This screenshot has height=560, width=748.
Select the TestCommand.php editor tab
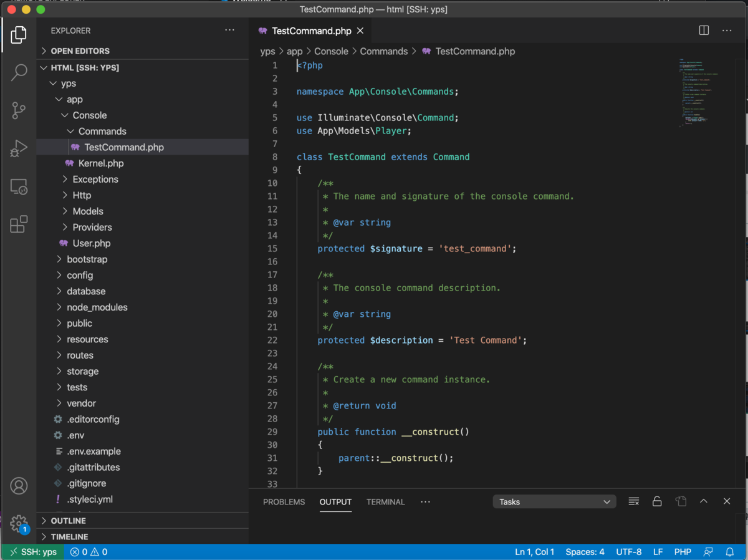tap(311, 31)
